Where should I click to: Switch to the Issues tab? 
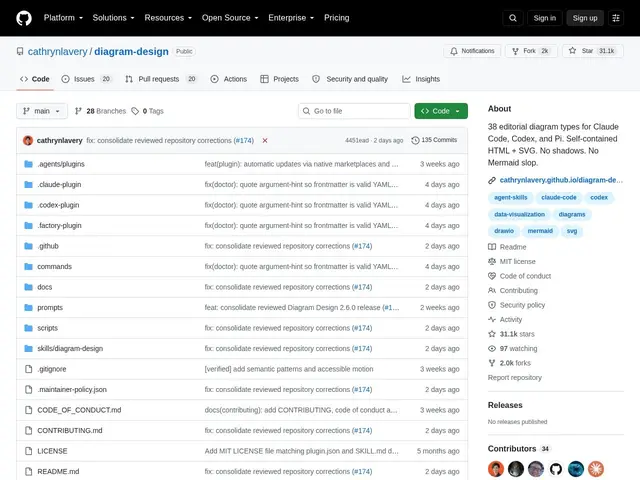[x=86, y=79]
